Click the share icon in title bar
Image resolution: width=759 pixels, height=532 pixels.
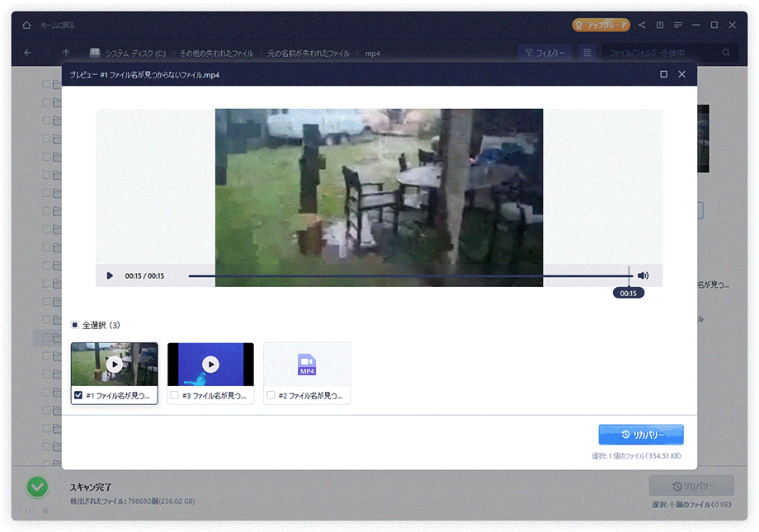[642, 25]
